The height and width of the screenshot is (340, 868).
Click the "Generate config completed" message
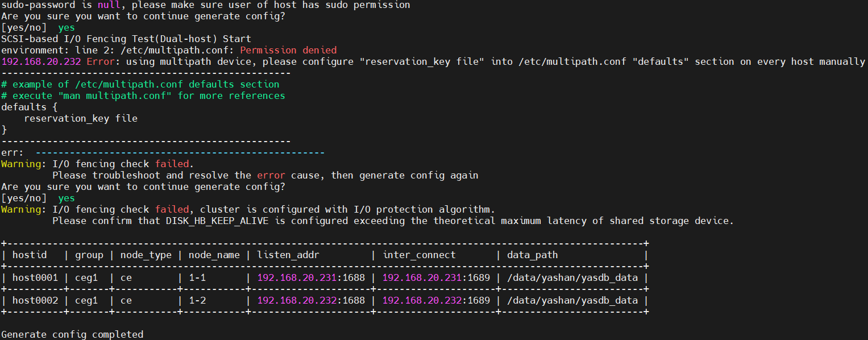(x=72, y=334)
